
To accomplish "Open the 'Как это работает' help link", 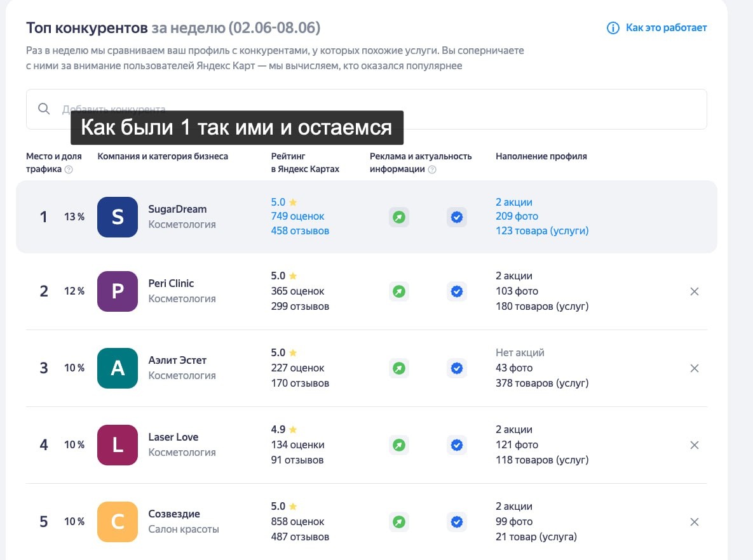I will [666, 28].
